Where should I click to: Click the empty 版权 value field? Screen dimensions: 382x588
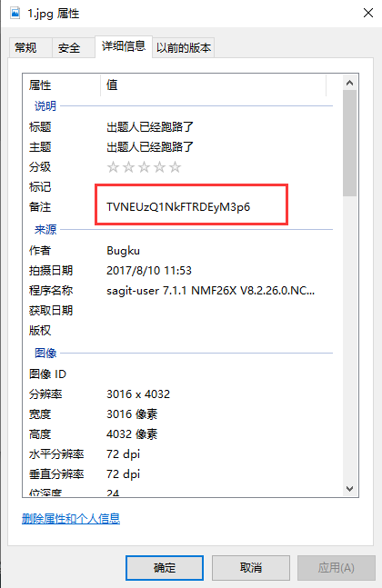click(216, 331)
